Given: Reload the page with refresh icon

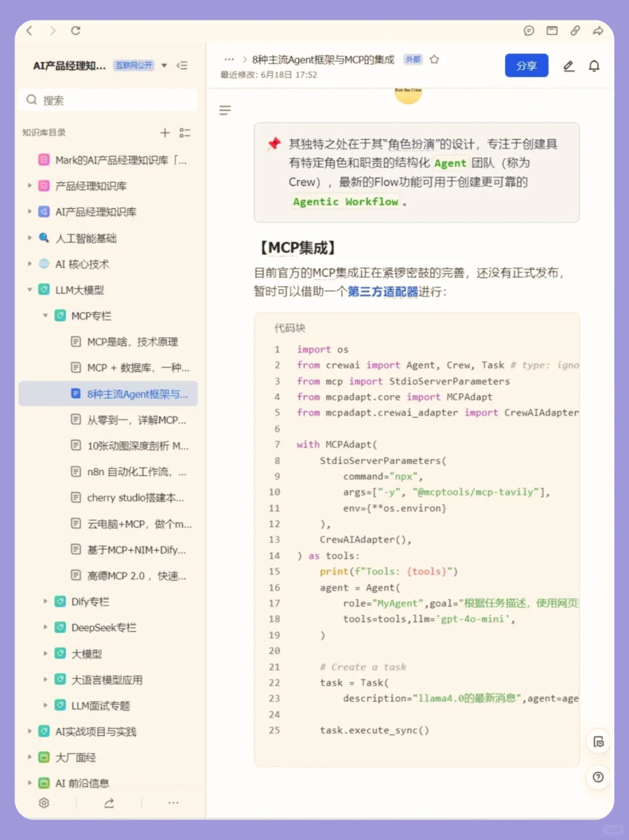Looking at the screenshot, I should coord(76,31).
